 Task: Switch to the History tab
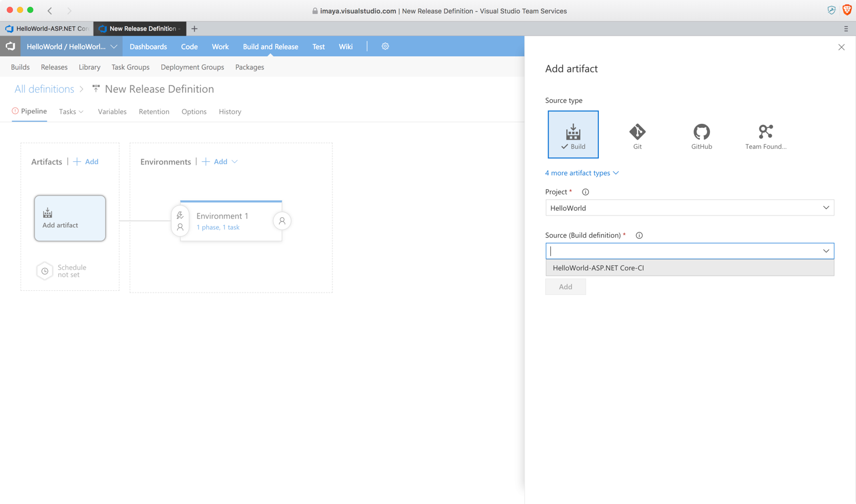[x=230, y=112]
